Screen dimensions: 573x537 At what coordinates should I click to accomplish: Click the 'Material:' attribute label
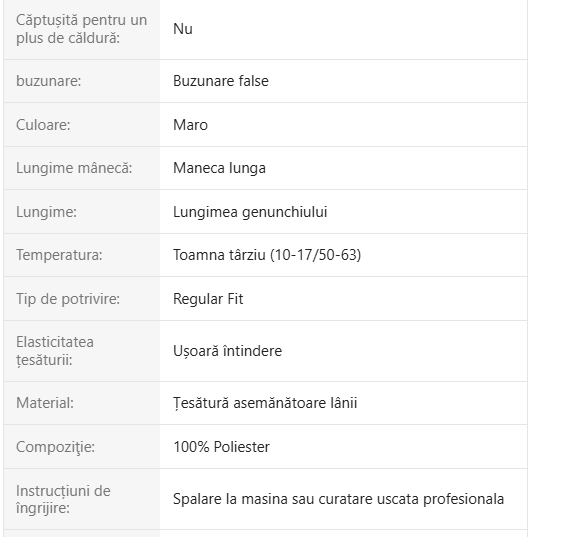(x=45, y=403)
